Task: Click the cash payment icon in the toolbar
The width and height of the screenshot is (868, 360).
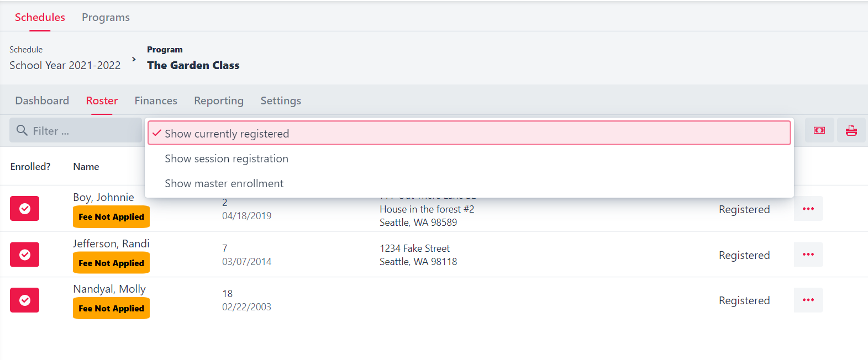Action: pos(819,130)
